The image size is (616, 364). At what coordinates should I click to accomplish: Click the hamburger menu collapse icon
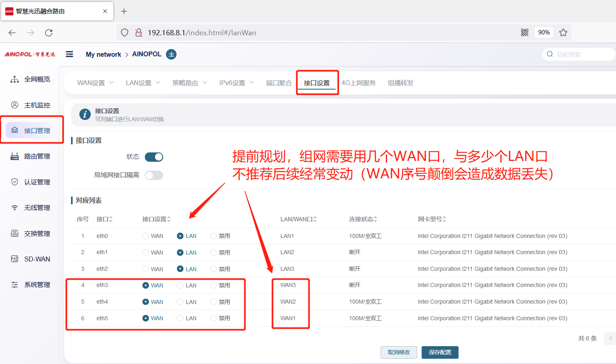(x=69, y=54)
